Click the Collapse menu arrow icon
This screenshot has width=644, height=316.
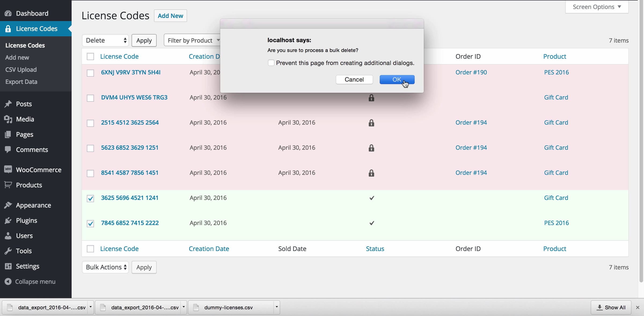8,282
